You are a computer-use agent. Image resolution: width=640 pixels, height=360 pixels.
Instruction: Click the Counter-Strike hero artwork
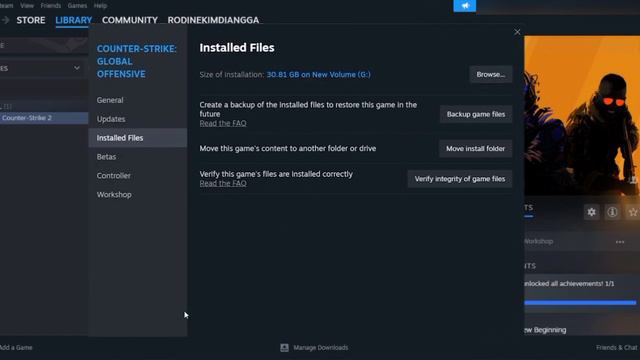[x=582, y=116]
